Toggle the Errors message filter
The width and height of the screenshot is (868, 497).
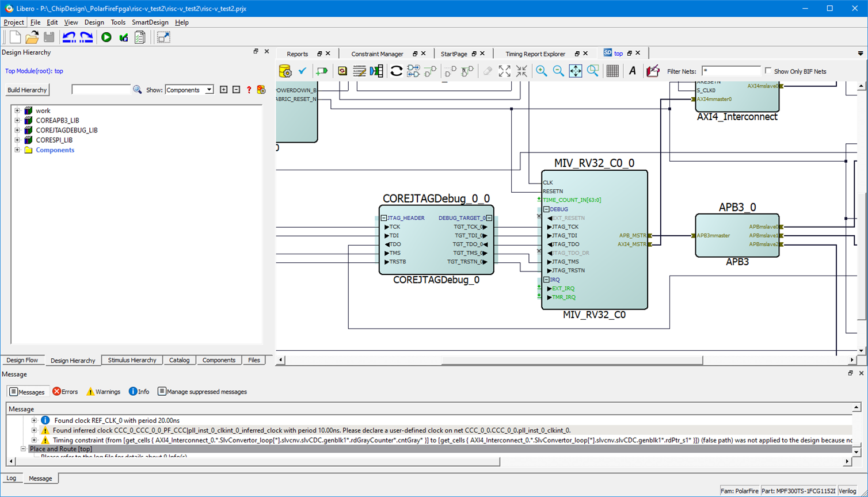65,392
